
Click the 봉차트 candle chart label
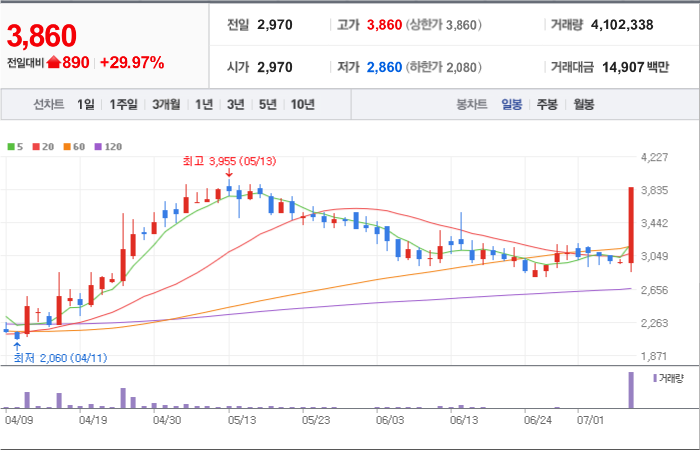471,105
